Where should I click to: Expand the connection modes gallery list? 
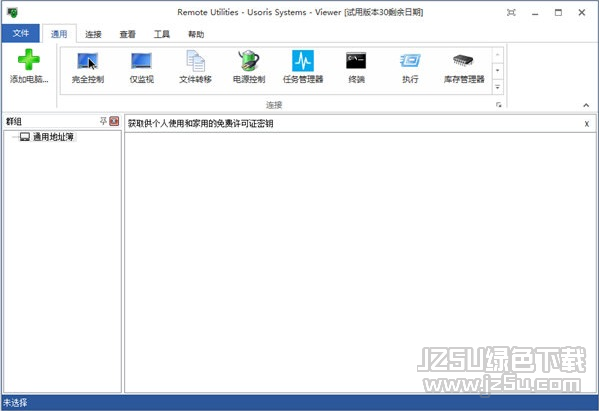point(497,87)
